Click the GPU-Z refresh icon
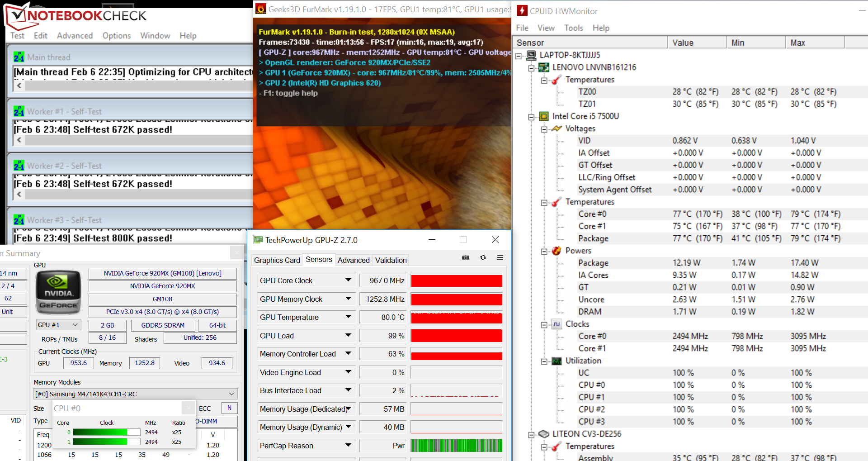 (483, 257)
